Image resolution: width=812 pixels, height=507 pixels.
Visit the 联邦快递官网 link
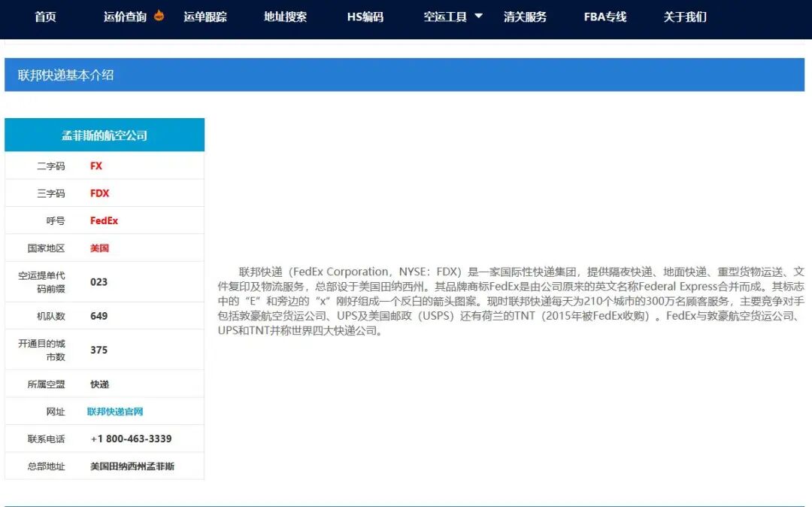(x=115, y=411)
